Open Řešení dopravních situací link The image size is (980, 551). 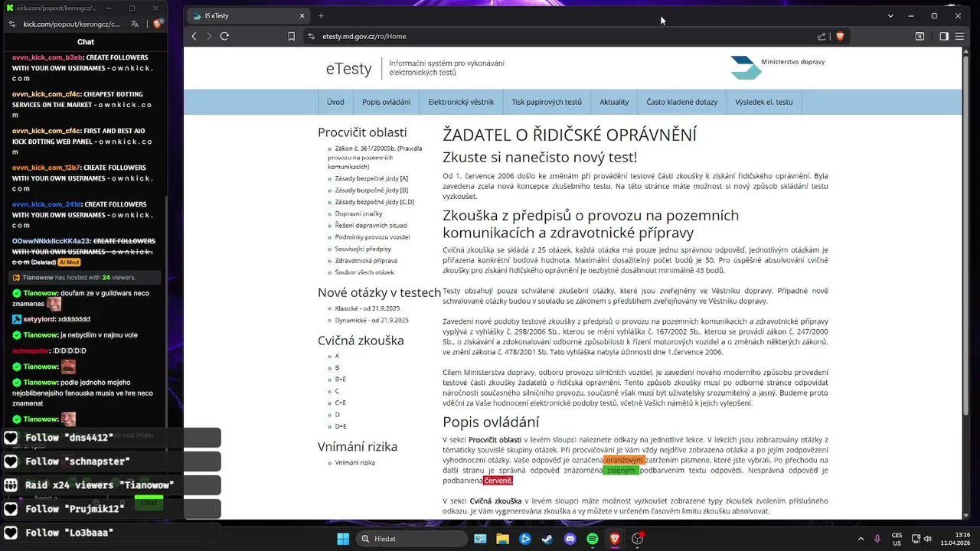[x=371, y=226]
